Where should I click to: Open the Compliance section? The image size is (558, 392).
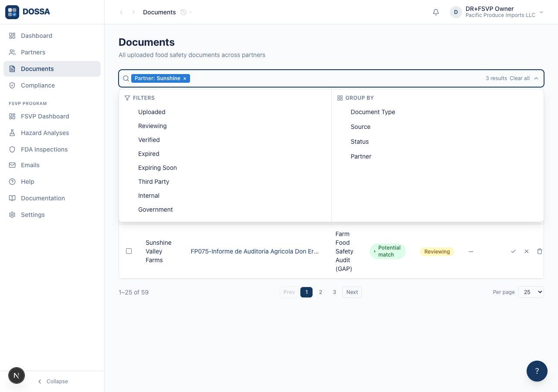click(52, 85)
